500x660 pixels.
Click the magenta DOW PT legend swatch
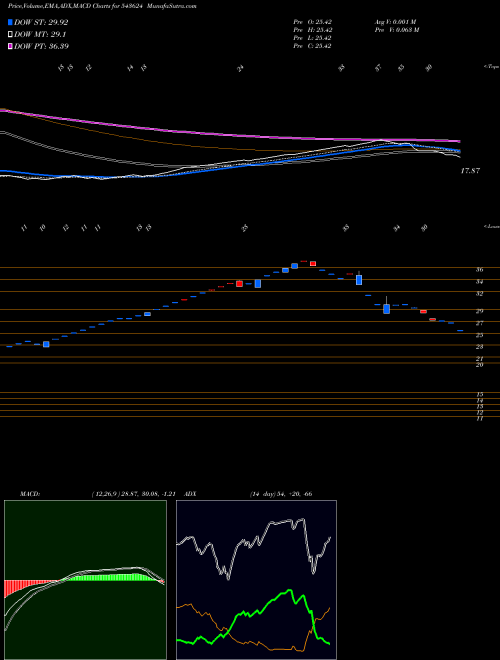[10, 46]
